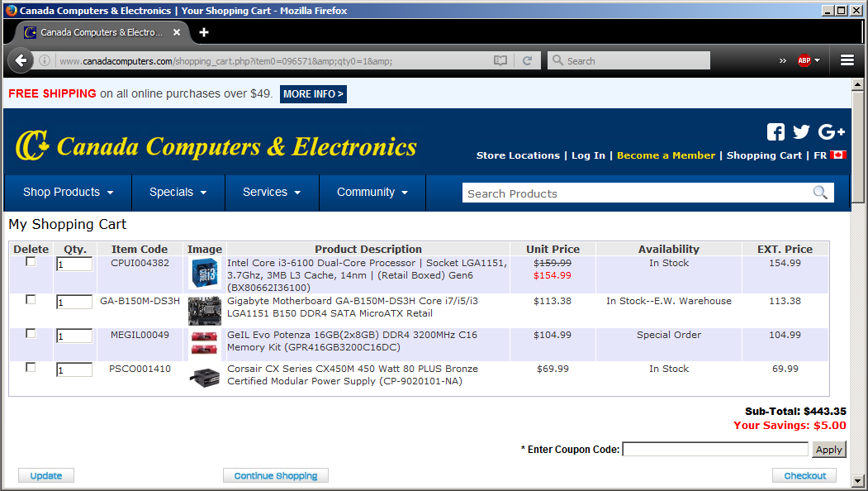Show more toolbar items chevron
This screenshot has height=491, width=868.
[783, 60]
